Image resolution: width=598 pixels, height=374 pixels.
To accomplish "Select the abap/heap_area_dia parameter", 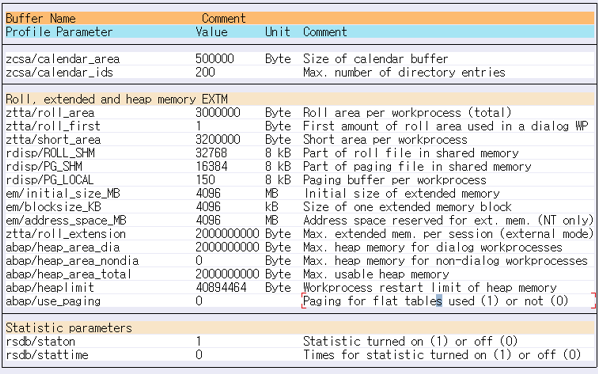I will [x=63, y=247].
